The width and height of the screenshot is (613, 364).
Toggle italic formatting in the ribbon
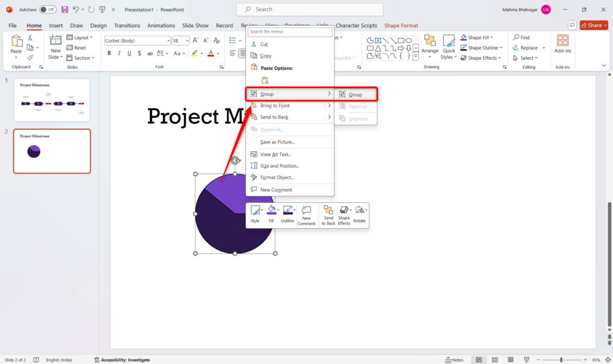click(120, 53)
